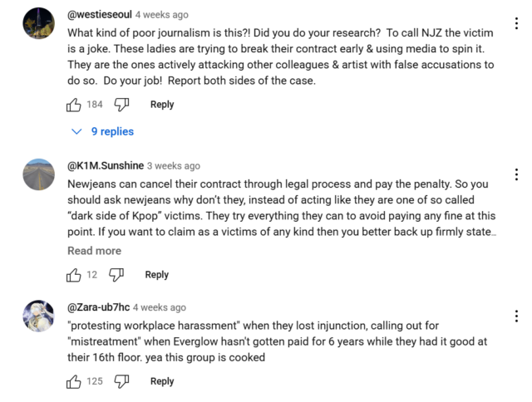Expand comment with Read more
The width and height of the screenshot is (532, 402).
coord(94,251)
